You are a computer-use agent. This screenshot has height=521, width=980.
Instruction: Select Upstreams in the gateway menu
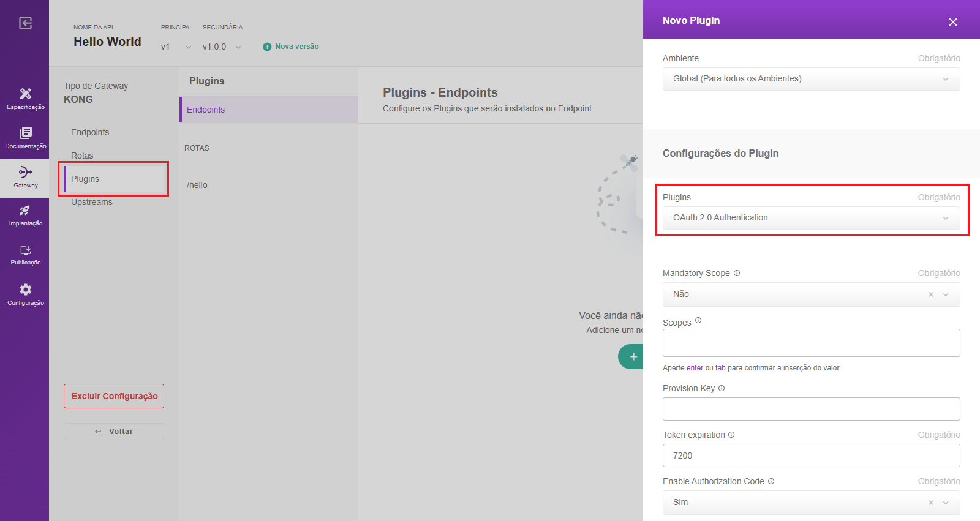[x=92, y=202]
